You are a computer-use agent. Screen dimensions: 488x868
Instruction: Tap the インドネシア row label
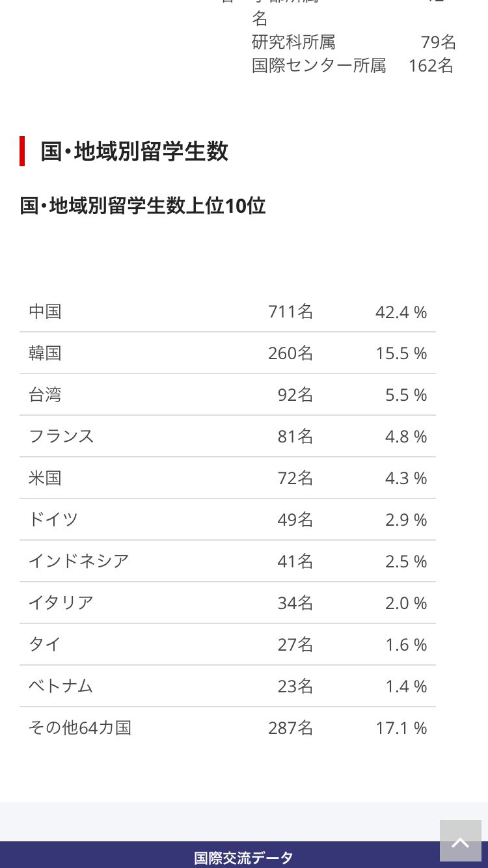coord(79,562)
